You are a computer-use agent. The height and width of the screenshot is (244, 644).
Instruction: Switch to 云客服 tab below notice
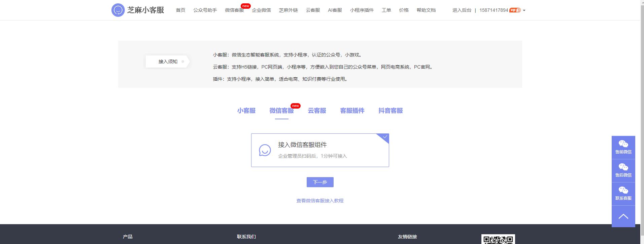pyautogui.click(x=317, y=111)
